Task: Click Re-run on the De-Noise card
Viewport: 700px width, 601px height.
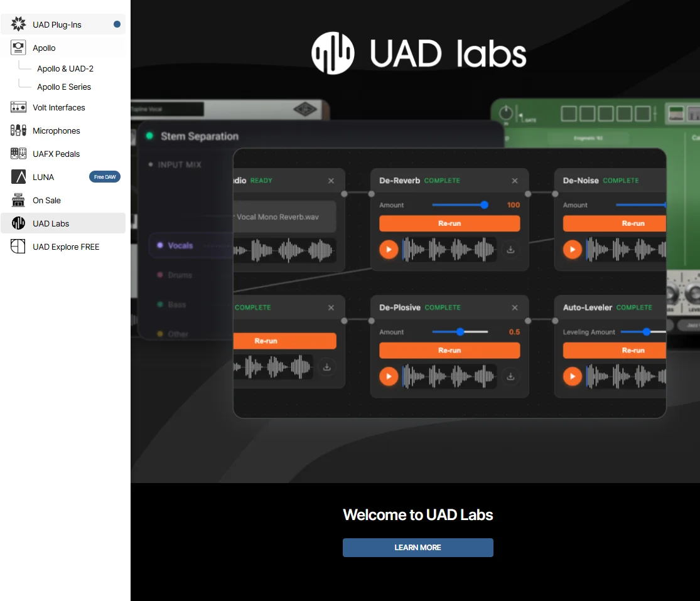Action: pos(614,223)
